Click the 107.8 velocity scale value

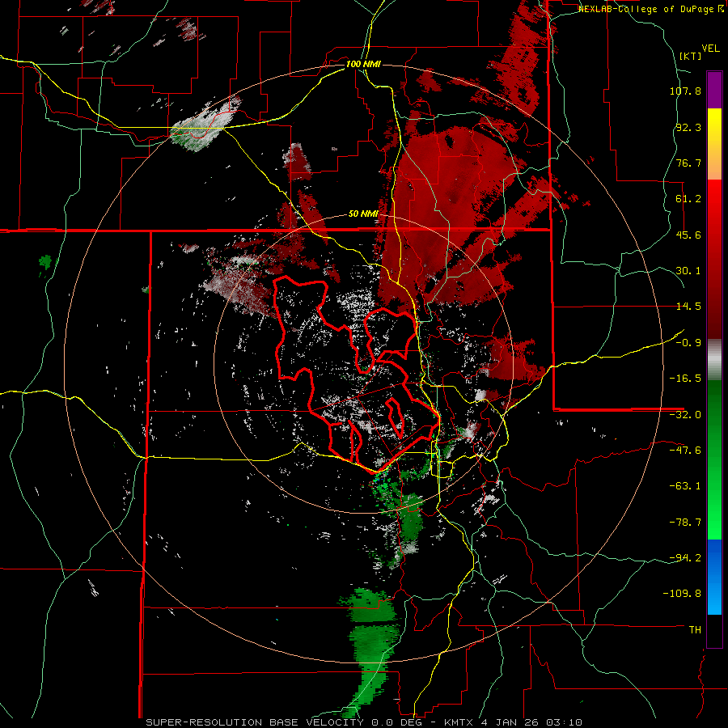[x=685, y=91]
